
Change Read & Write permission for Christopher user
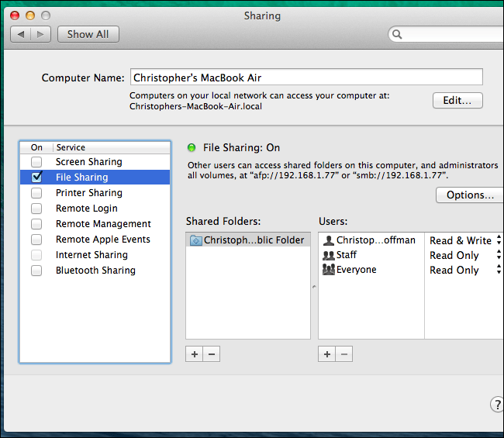point(464,240)
